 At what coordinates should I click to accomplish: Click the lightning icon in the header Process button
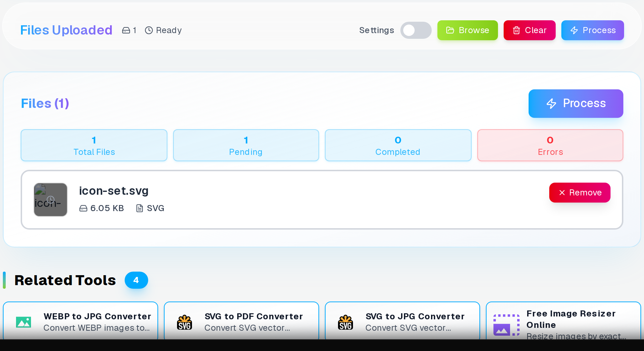click(x=574, y=30)
